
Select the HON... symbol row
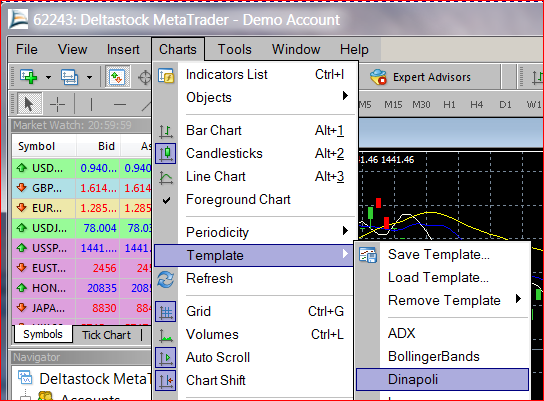tap(82, 288)
